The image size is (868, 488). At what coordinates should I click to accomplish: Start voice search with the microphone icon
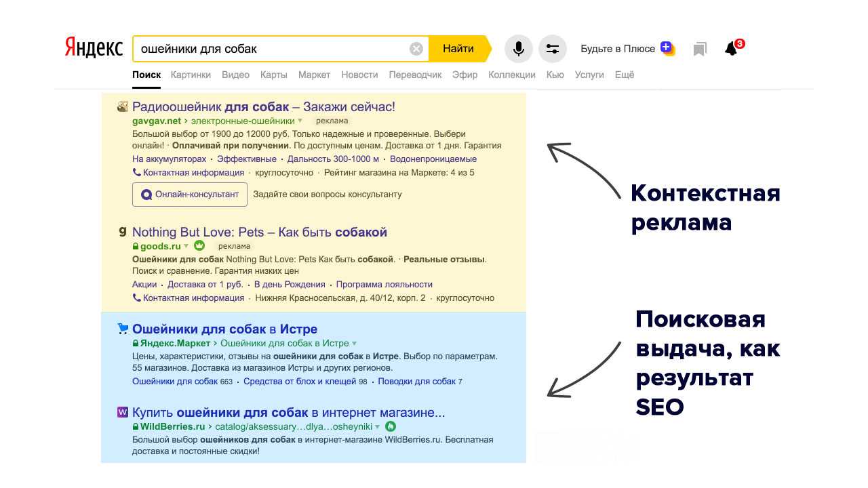[519, 49]
